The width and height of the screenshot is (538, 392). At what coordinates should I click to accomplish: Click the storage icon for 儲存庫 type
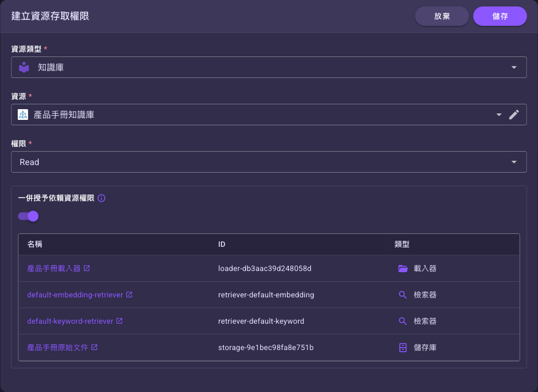coord(403,348)
